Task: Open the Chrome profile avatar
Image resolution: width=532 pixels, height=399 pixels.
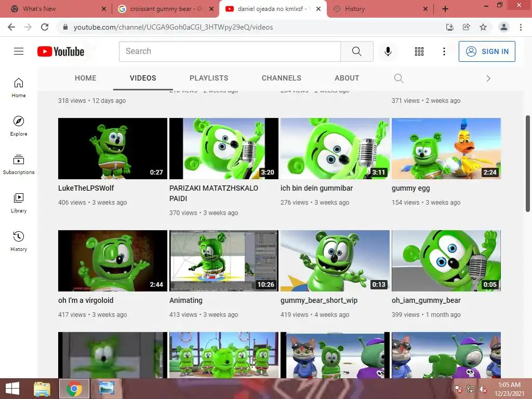Action: point(504,27)
